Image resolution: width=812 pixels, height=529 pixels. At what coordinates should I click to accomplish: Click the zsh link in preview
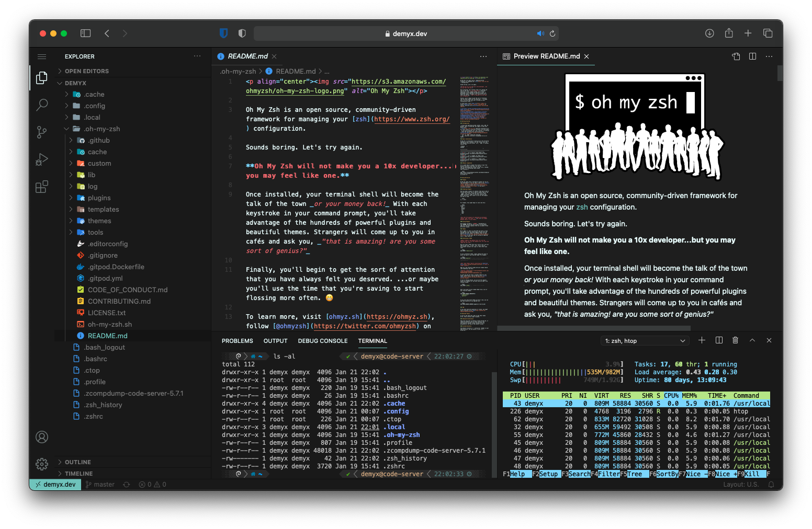pyautogui.click(x=582, y=207)
